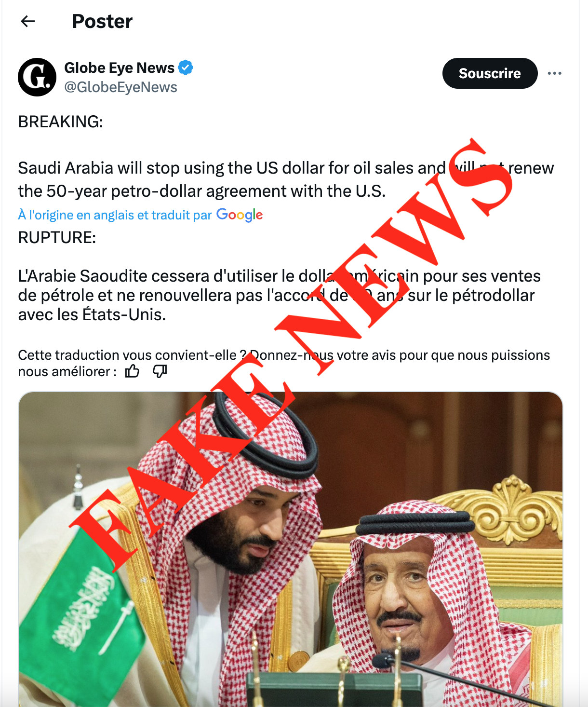Image resolution: width=588 pixels, height=707 pixels.
Task: Click the BREAKING text of the post
Action: [60, 122]
